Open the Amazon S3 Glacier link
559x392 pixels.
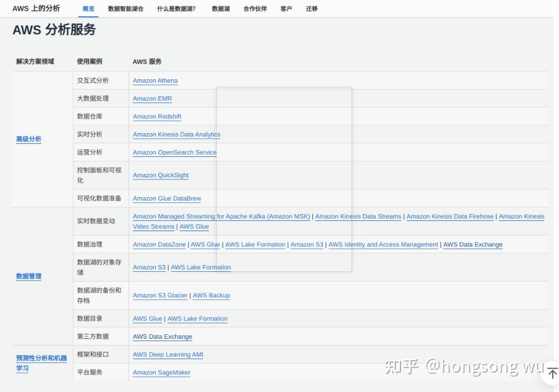tap(160, 295)
